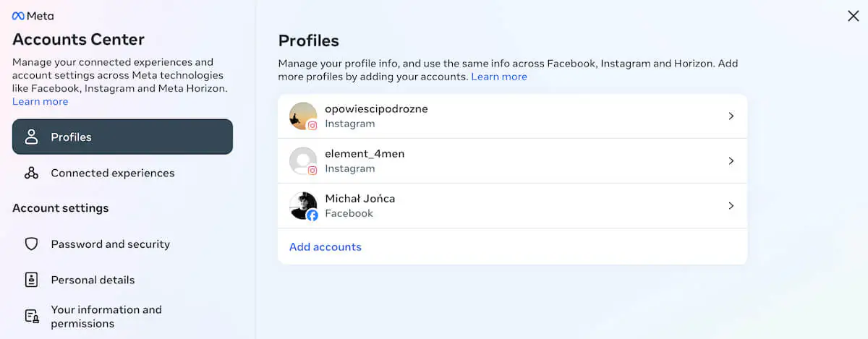Viewport: 868px width, 339px height.
Task: Click the Connected experiences icon
Action: (31, 173)
